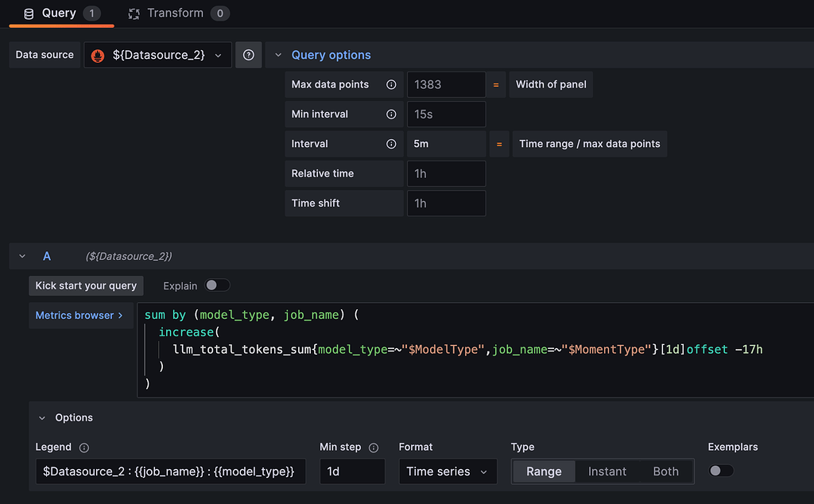The image size is (814, 504).
Task: Click the Kick start your query button
Action: [x=86, y=285]
